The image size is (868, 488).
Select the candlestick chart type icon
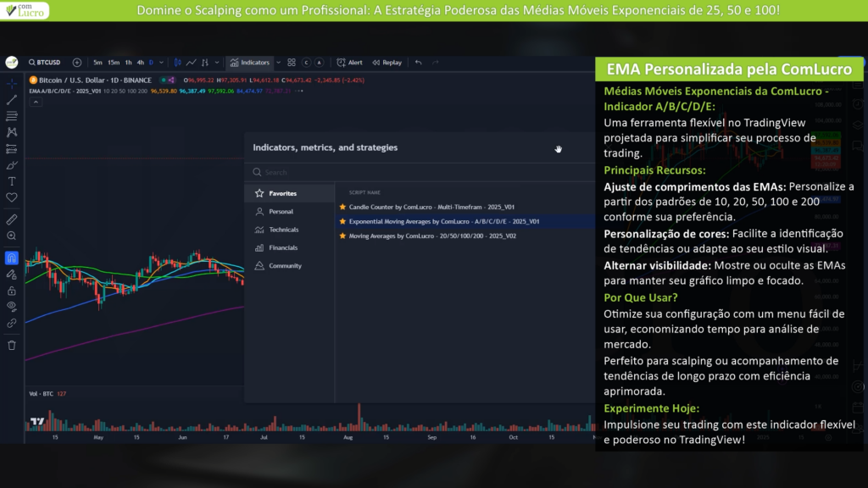[178, 63]
